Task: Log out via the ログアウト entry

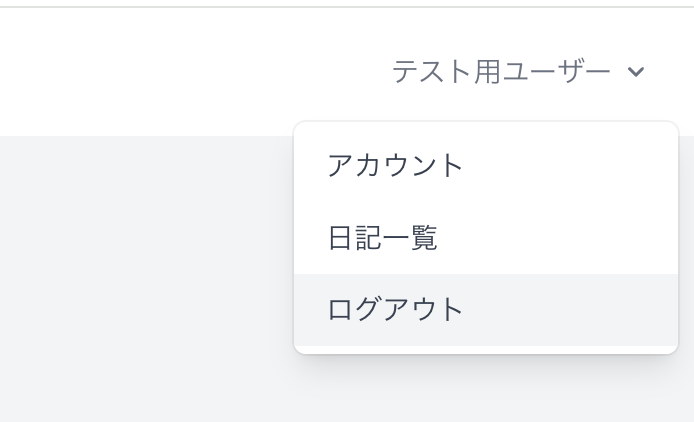Action: click(x=396, y=310)
